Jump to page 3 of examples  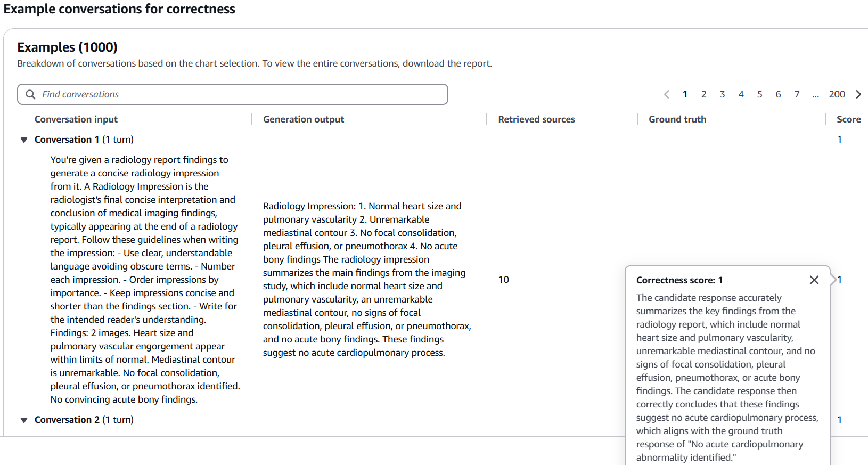click(x=722, y=94)
